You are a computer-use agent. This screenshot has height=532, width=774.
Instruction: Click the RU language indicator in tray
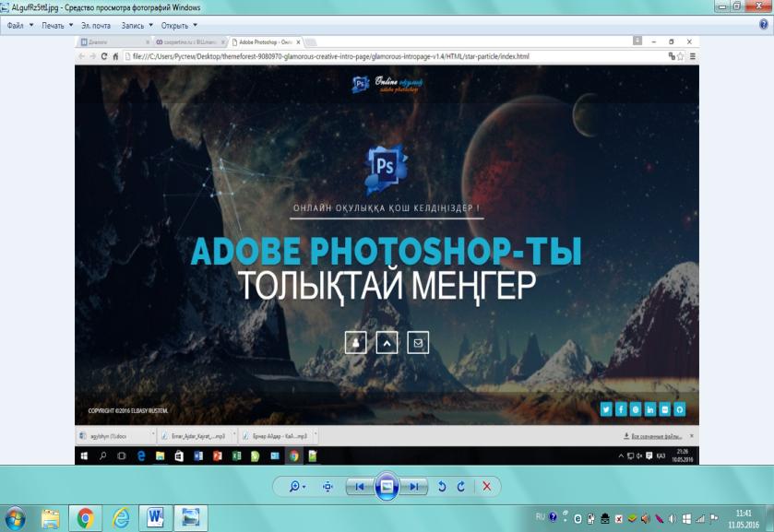pyautogui.click(x=541, y=516)
